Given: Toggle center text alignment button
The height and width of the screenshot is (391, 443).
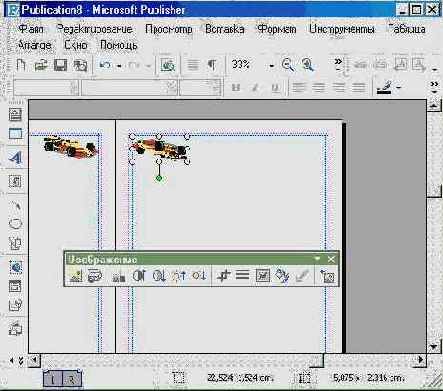Looking at the screenshot, I should (x=318, y=88).
